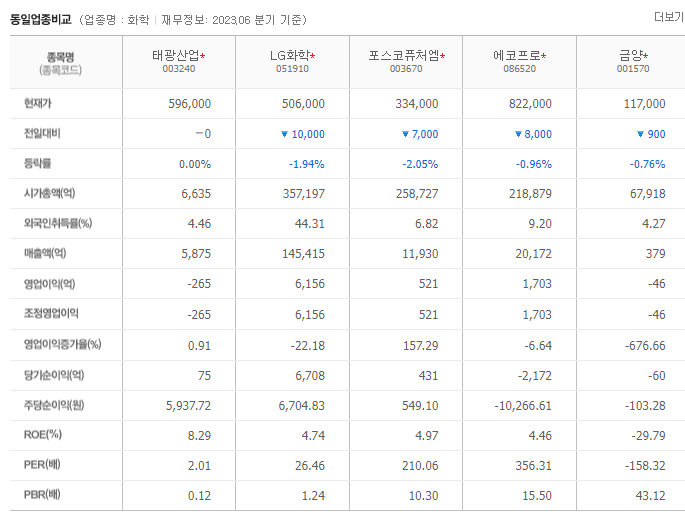685x515 pixels.
Task: Select the 당기순이익(억) row label
Action: click(54, 375)
